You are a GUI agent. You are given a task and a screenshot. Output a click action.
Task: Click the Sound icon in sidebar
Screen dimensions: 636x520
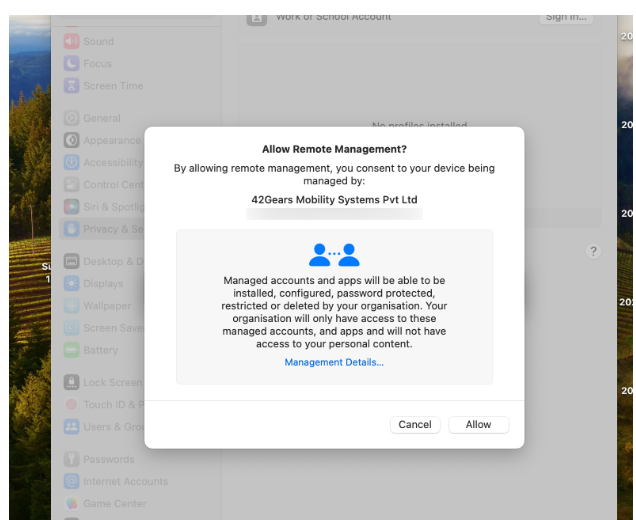[71, 41]
